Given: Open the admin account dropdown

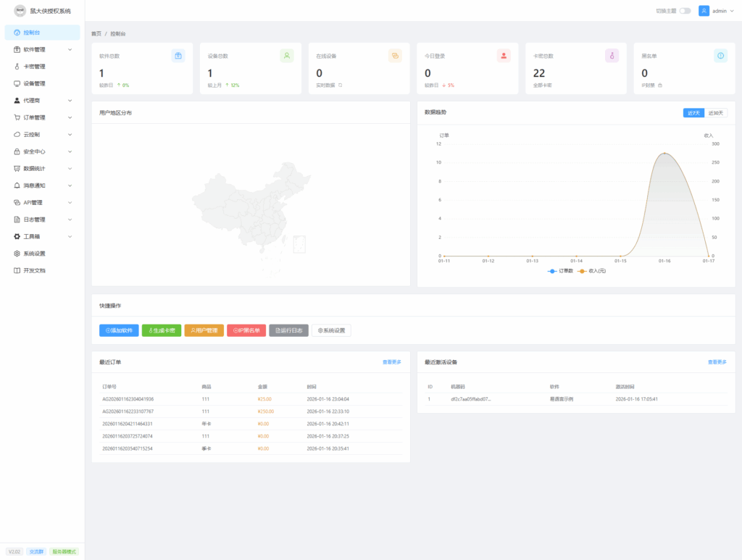Looking at the screenshot, I should point(718,11).
